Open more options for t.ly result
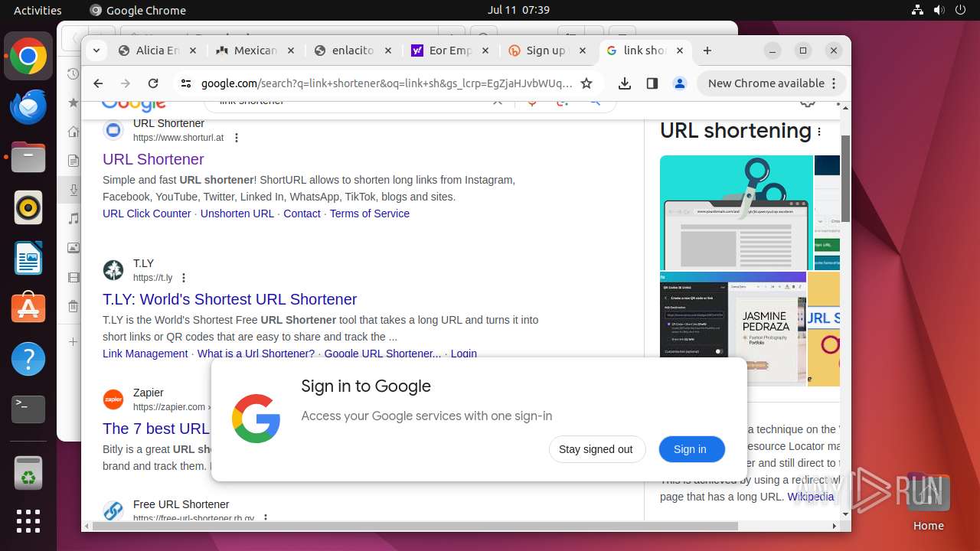The height and width of the screenshot is (551, 980). coord(184,278)
